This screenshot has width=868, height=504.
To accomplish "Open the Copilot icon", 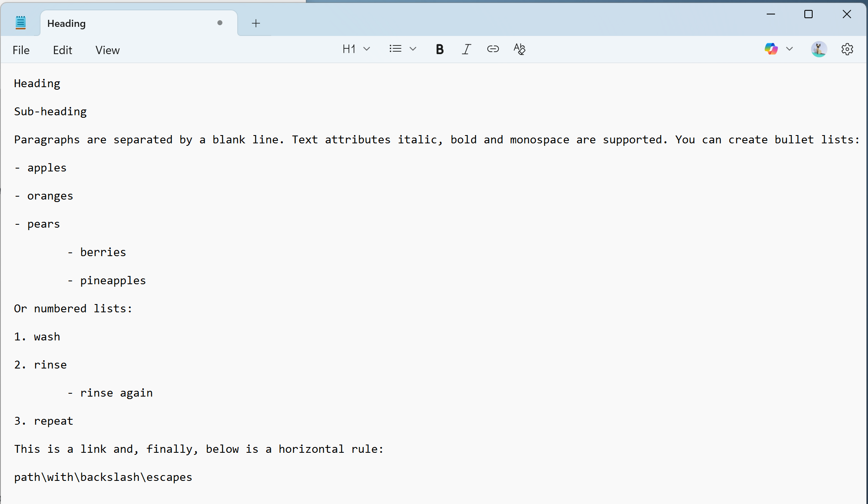I will [771, 49].
